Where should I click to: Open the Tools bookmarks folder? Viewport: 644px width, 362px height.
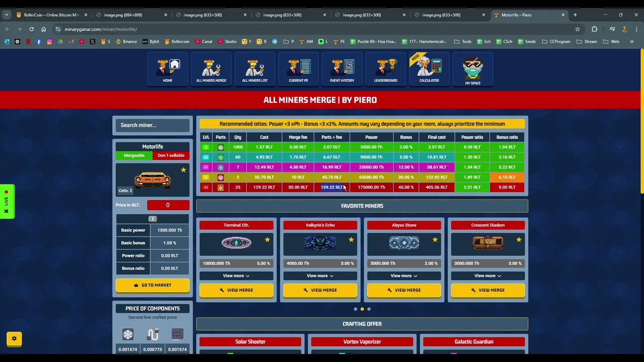463,42
